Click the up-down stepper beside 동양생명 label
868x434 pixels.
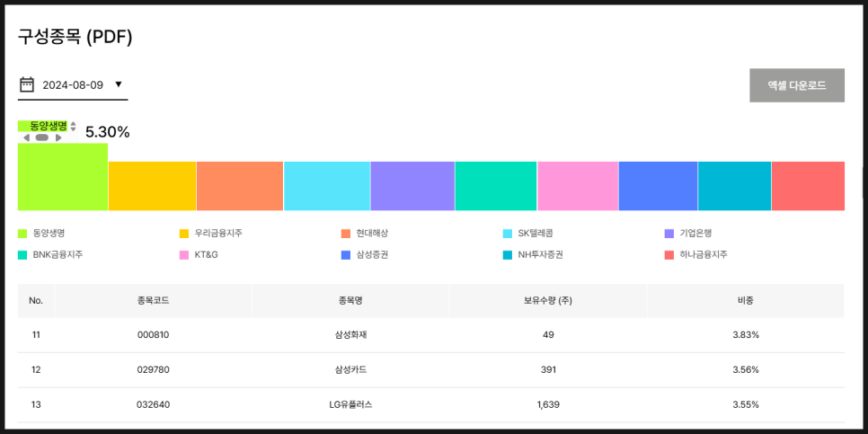pos(74,127)
